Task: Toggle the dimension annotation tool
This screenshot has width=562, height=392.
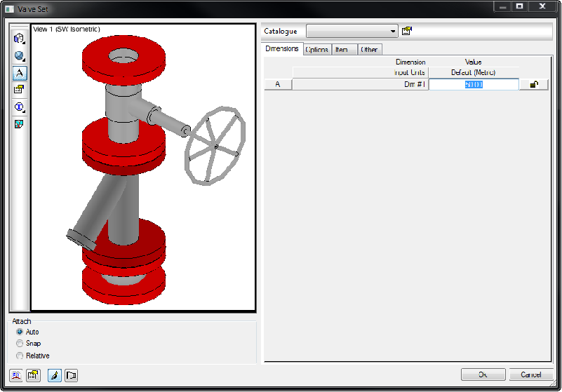Action: click(20, 73)
